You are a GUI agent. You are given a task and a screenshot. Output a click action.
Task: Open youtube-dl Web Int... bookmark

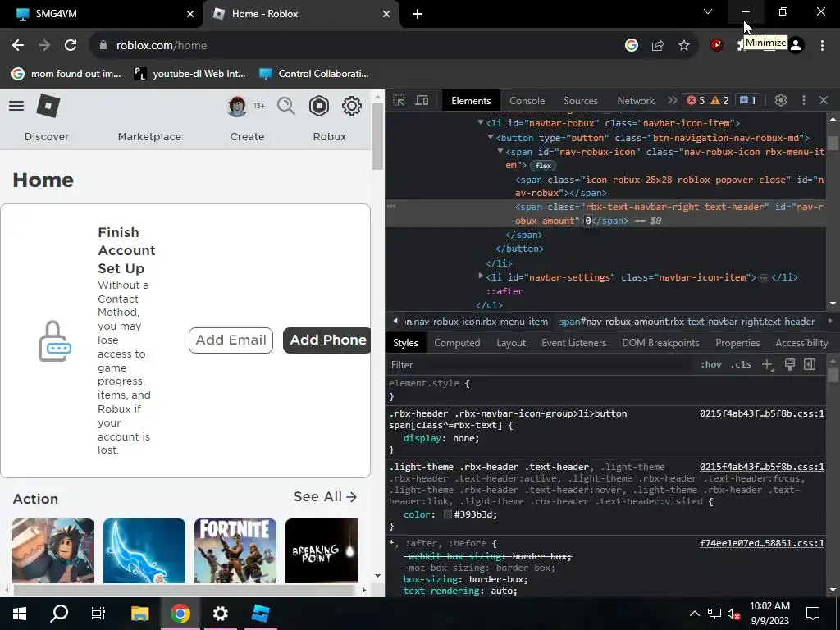(189, 74)
